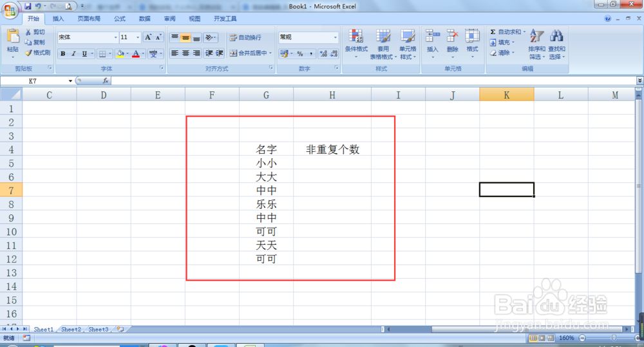
Task: Switch to Formulas (公式) tab
Action: coord(120,19)
